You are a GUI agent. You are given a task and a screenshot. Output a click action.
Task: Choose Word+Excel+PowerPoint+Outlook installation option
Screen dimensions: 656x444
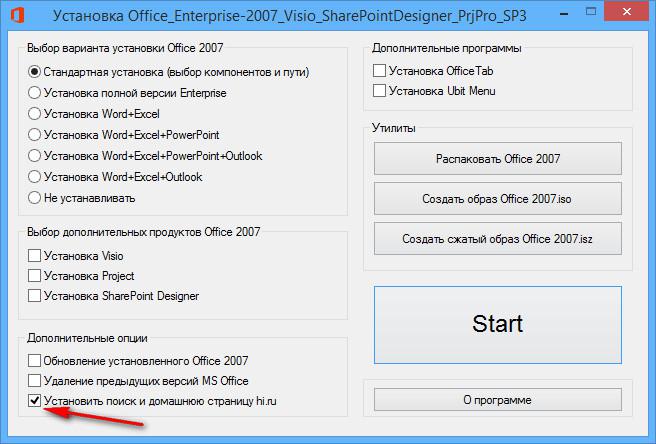(36, 156)
